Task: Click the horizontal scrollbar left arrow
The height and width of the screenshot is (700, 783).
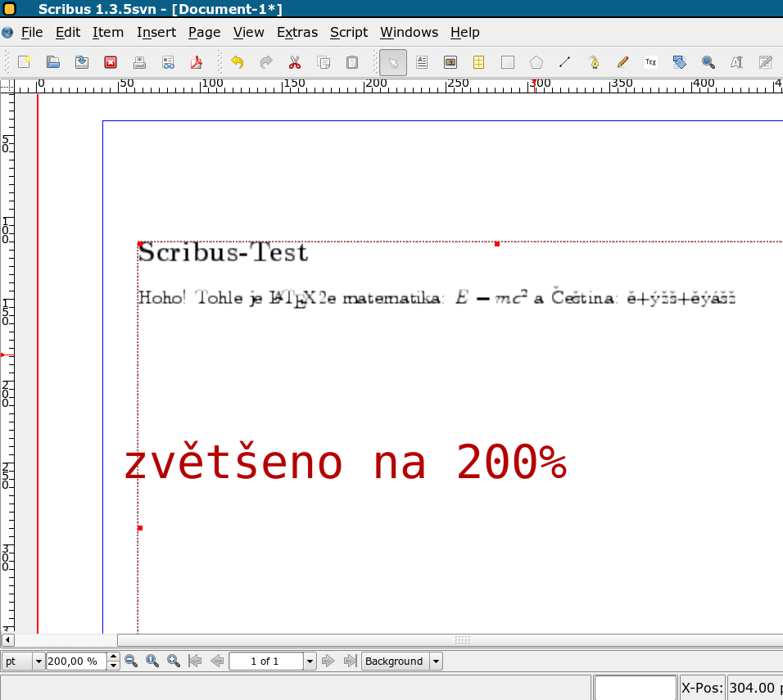Action: tap(7, 640)
